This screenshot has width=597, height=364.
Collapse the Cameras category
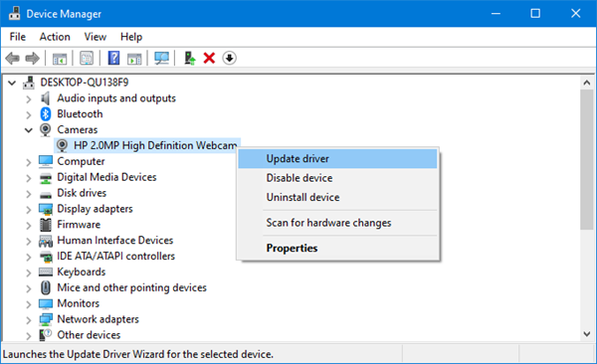29,130
